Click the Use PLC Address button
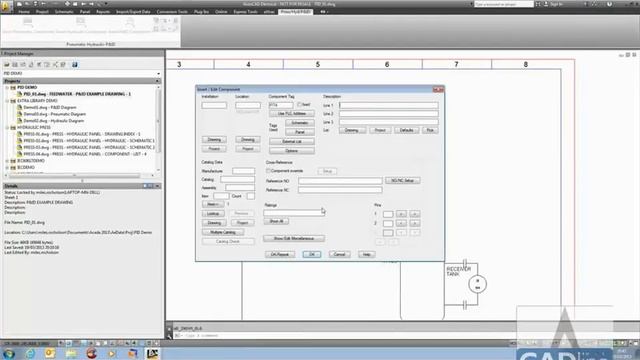The image size is (640, 360). tap(292, 113)
